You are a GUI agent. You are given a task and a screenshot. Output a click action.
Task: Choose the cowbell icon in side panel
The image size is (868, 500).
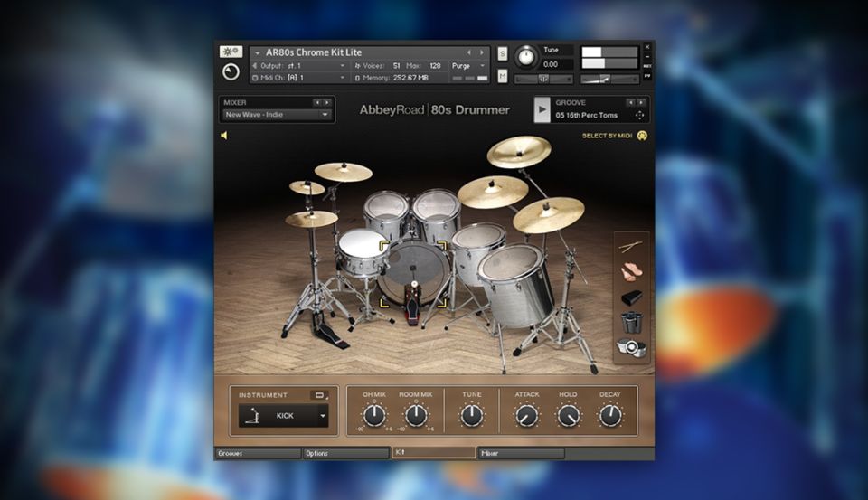pyautogui.click(x=630, y=297)
